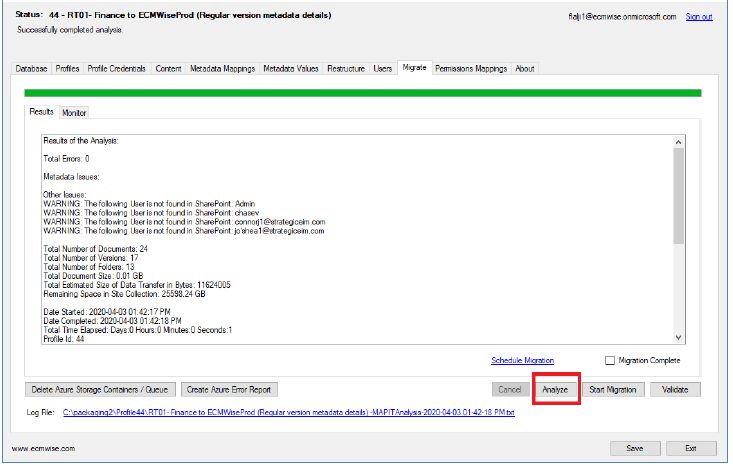
Task: View the About tab
Action: coord(525,69)
